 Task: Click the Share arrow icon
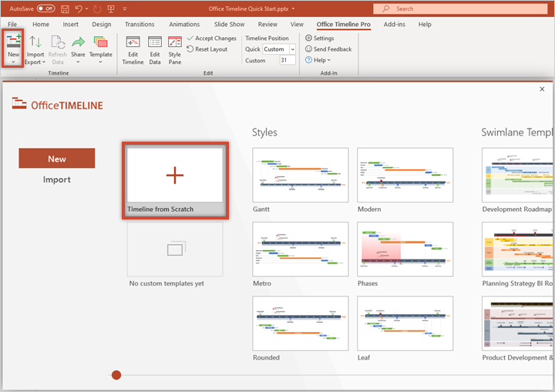click(78, 42)
